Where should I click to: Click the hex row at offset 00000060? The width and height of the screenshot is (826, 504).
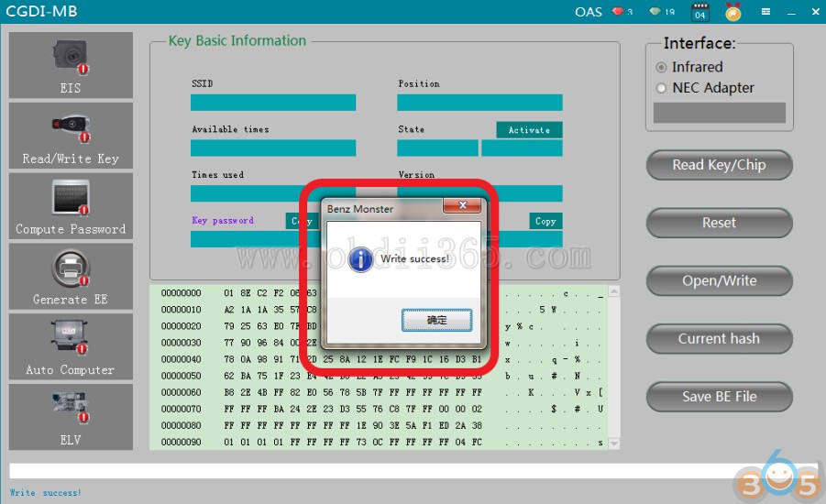382,392
